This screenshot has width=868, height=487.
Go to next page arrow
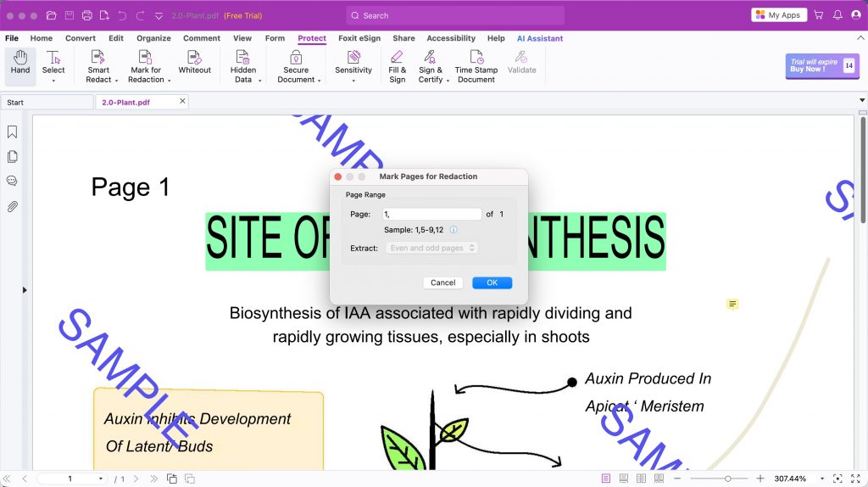[x=136, y=479]
